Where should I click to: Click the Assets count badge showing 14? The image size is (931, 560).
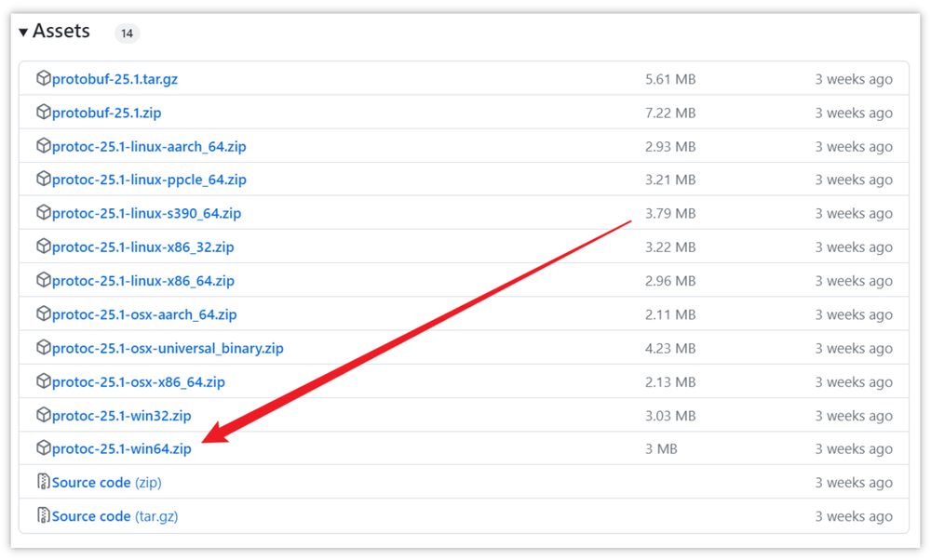(127, 33)
